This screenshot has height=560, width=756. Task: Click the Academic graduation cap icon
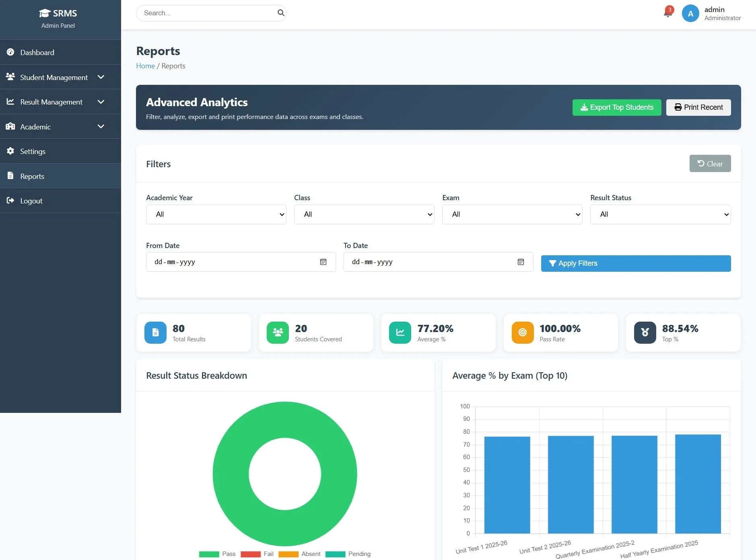(11, 127)
